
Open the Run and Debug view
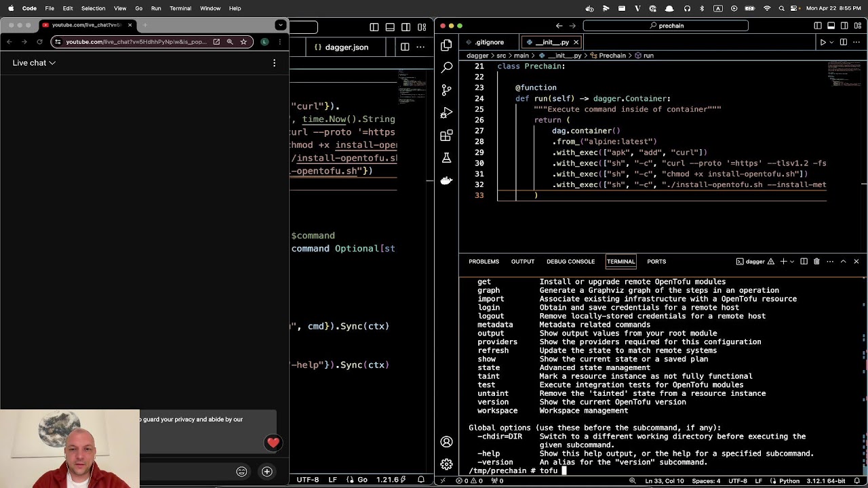(446, 113)
